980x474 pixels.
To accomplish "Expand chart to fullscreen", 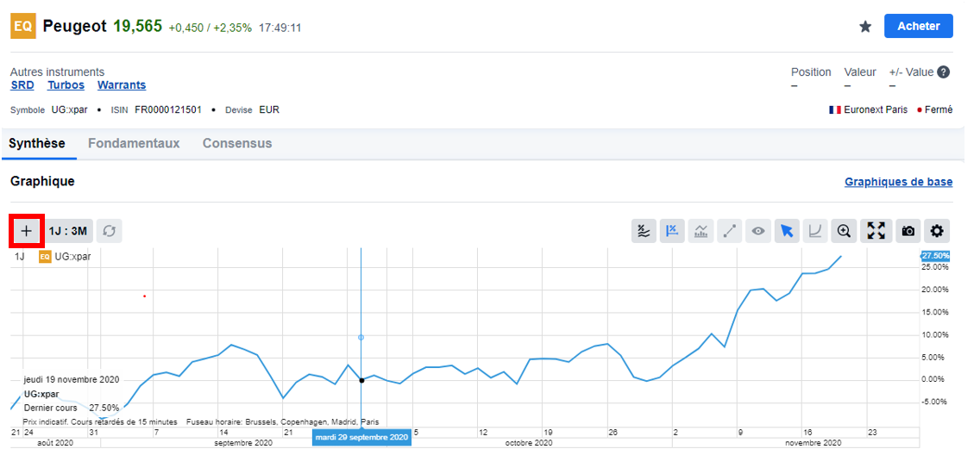I will tap(876, 231).
